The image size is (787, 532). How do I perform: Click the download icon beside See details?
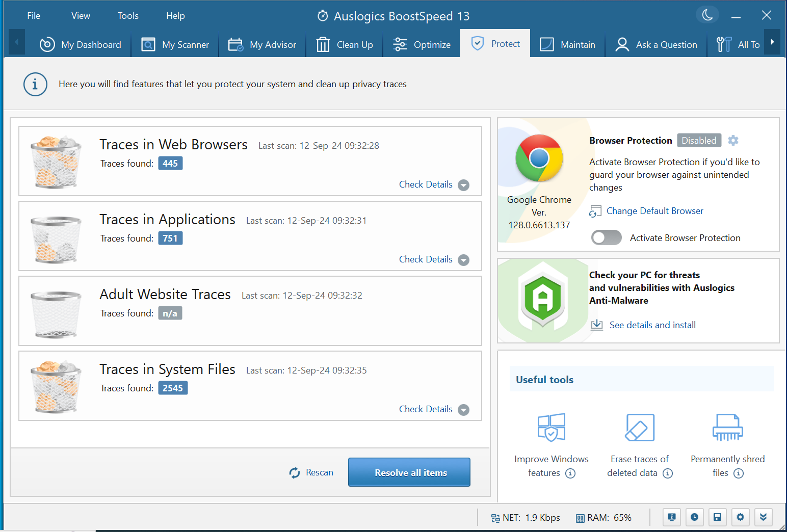[597, 325]
